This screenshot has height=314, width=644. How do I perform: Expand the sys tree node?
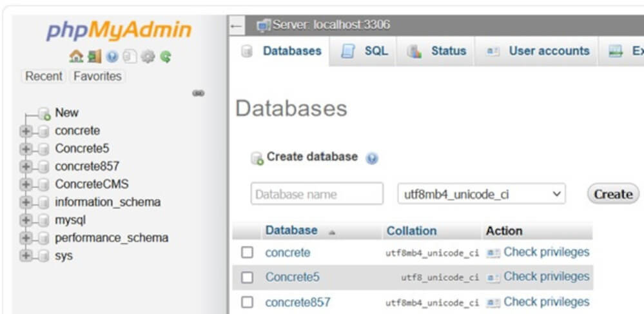[x=26, y=255]
